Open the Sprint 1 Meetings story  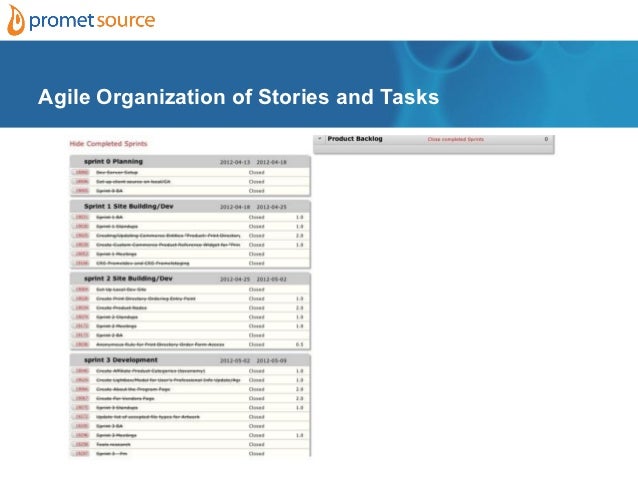click(x=116, y=254)
